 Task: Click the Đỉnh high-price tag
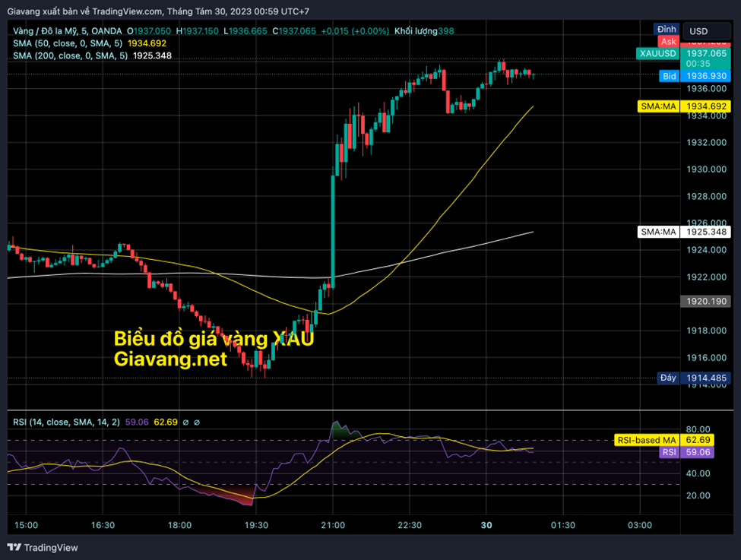(667, 29)
